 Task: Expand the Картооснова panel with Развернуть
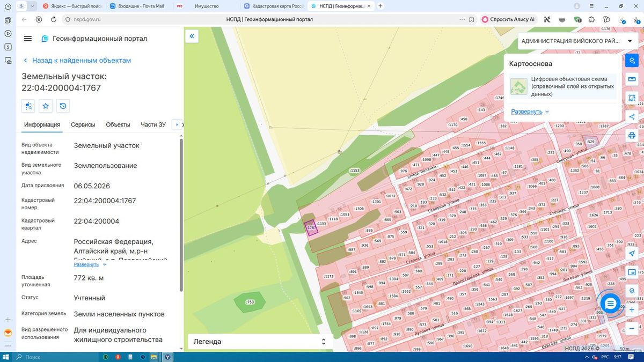530,112
